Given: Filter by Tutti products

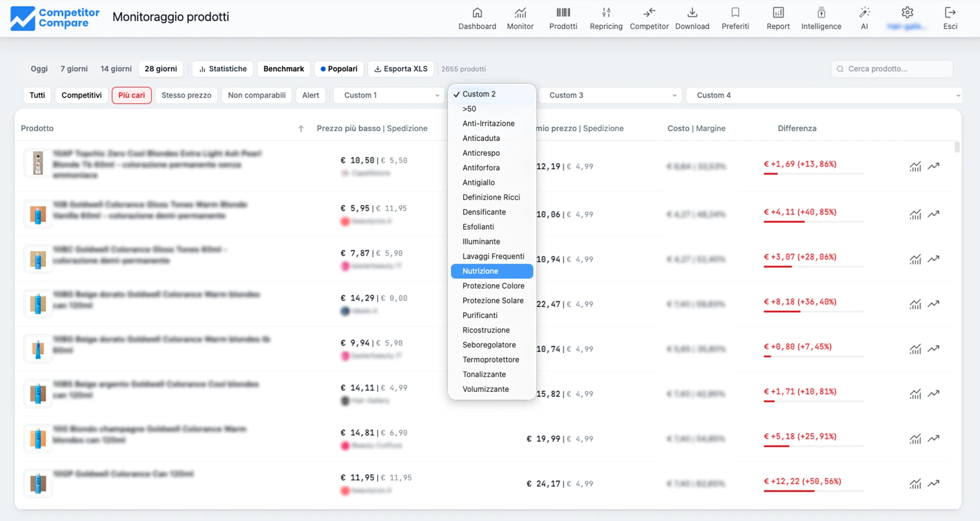Looking at the screenshot, I should point(37,96).
